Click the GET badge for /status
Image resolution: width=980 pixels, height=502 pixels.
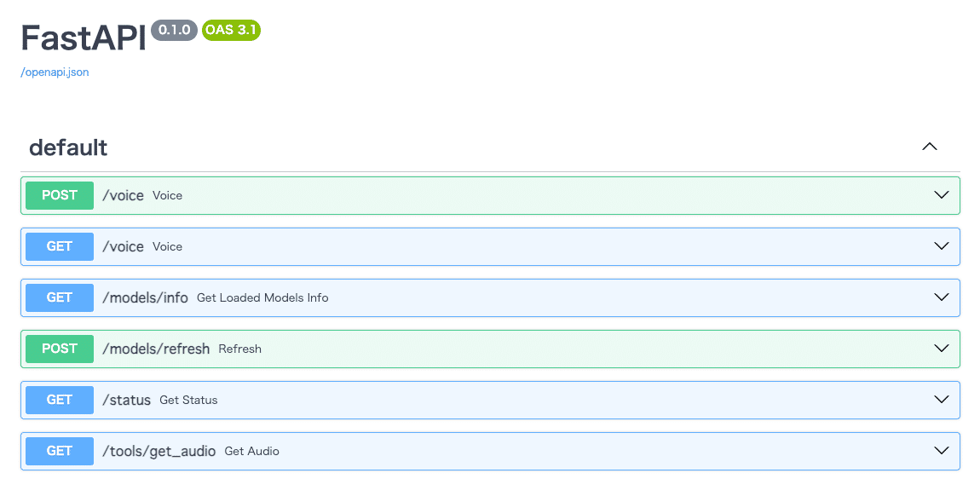[60, 401]
